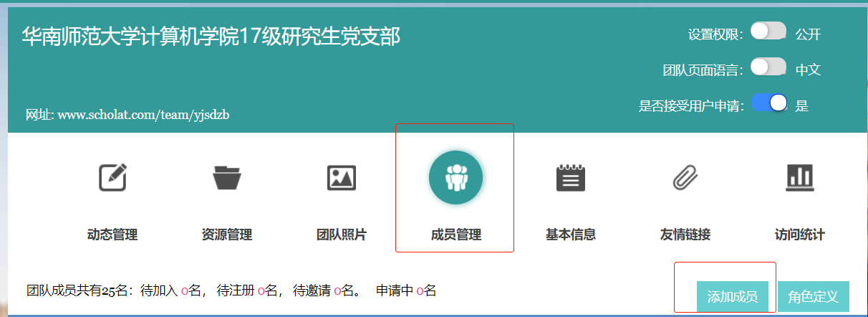868x317 pixels.
Task: Switch the 团队页面语言 language toggle
Action: 768,68
